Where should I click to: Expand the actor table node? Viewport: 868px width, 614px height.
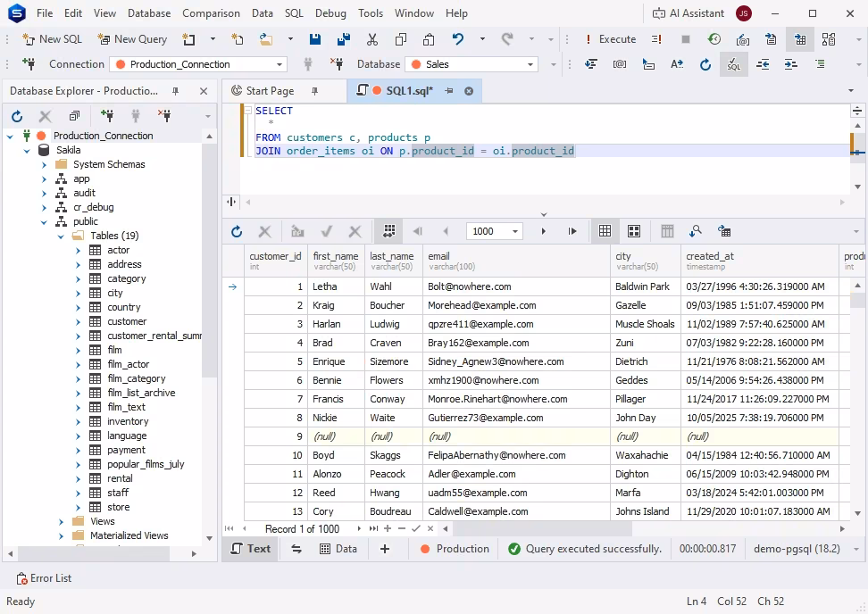78,251
